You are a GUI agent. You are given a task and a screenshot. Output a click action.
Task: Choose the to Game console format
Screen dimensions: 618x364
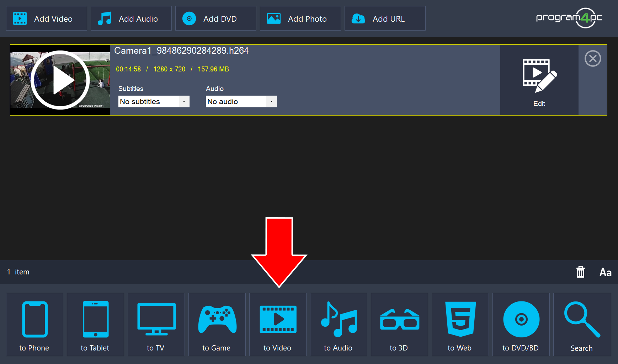pyautogui.click(x=217, y=325)
